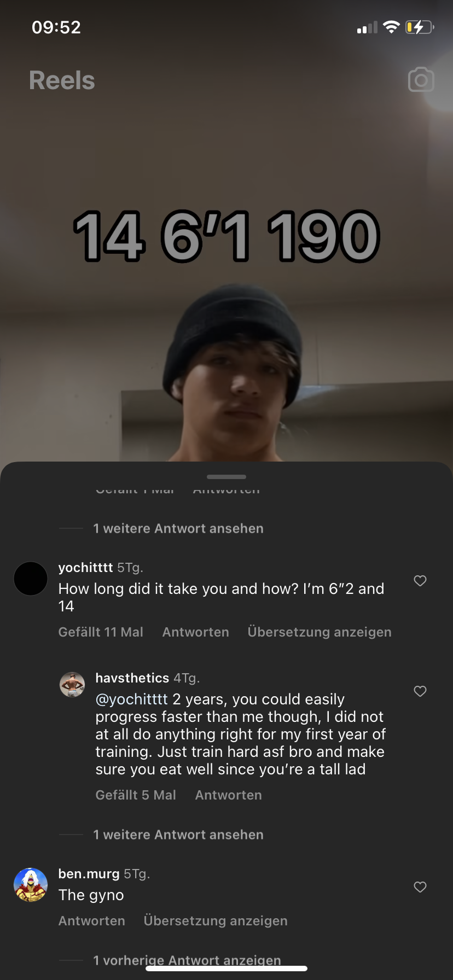This screenshot has width=453, height=980.
Task: Tap the comment sheet grabber handle
Action: coord(226,477)
